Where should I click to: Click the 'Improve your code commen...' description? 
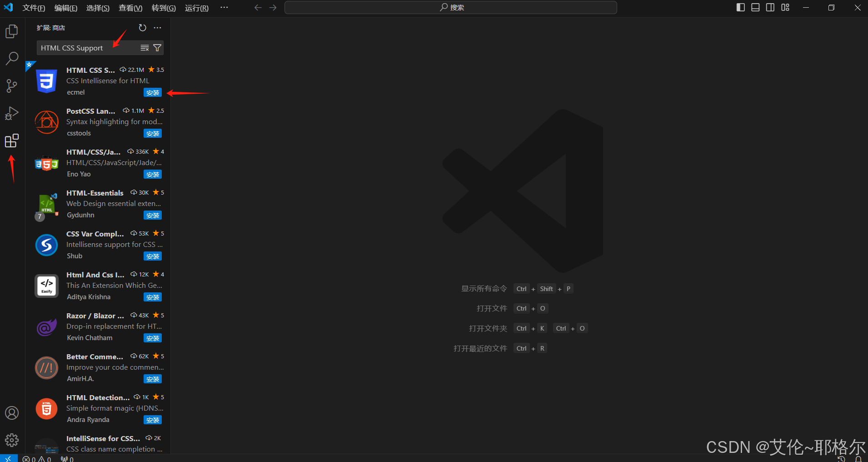pos(115,367)
